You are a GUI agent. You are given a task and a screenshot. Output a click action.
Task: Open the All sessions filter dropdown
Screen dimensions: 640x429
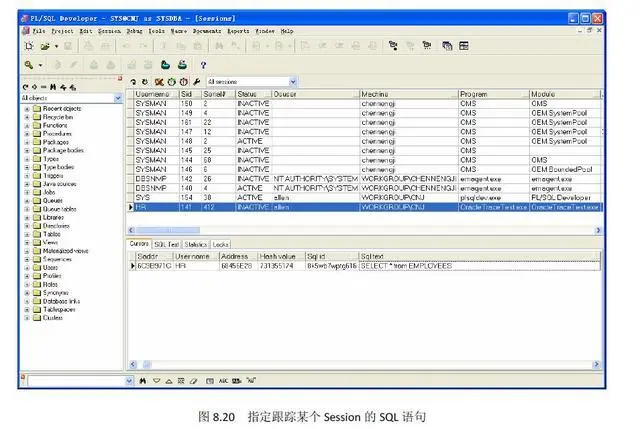[x=293, y=82]
